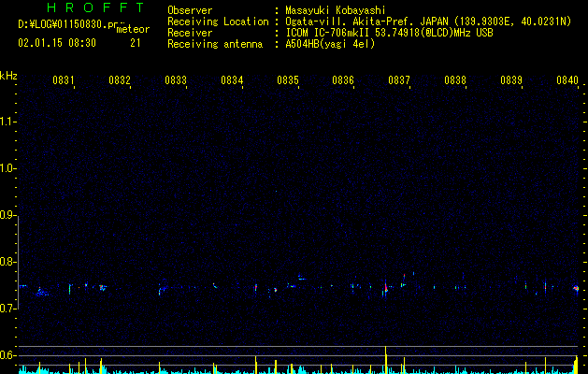Click the 'Receiver' field label
Viewport: 588px width, 374px height.
(x=190, y=33)
